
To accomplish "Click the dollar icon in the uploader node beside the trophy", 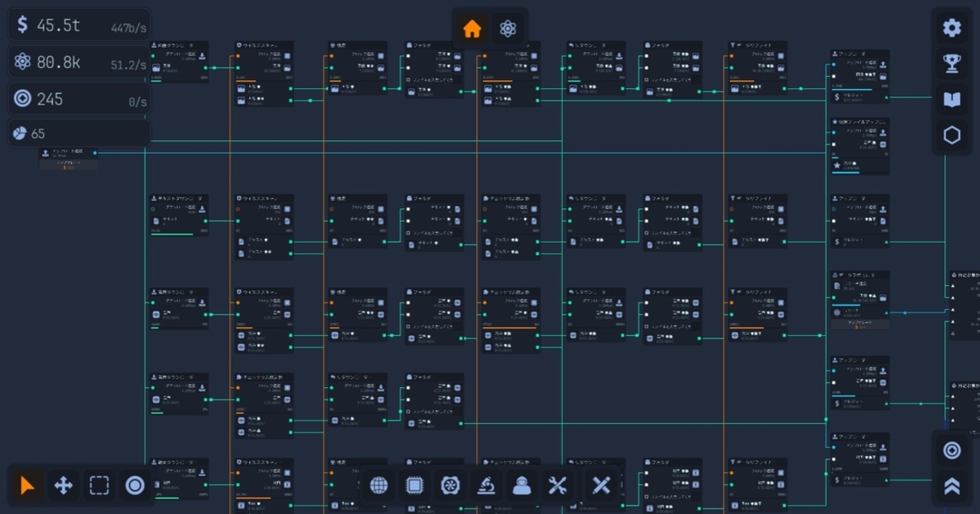I will [x=837, y=97].
